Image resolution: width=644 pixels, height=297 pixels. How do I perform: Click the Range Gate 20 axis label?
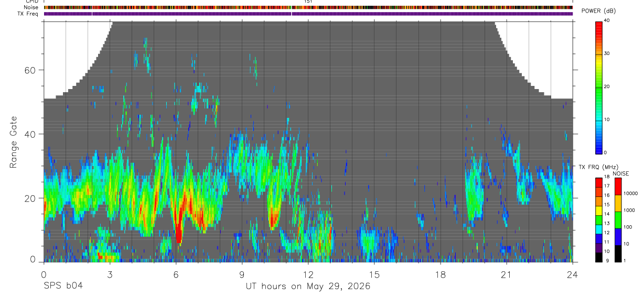click(x=33, y=199)
